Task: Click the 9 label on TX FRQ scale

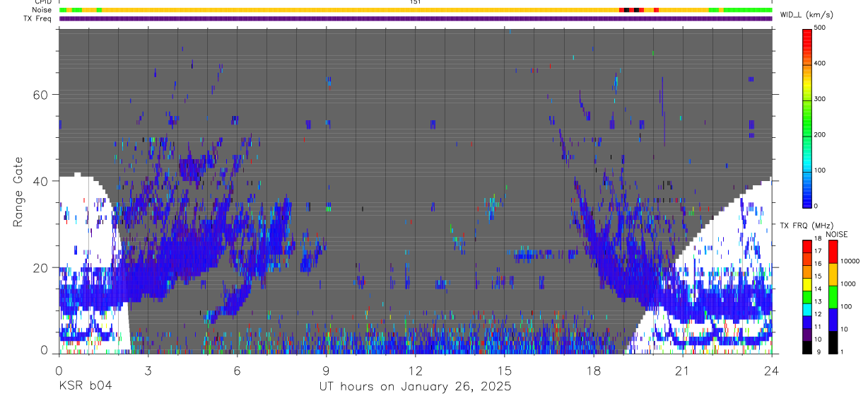Action: click(818, 351)
